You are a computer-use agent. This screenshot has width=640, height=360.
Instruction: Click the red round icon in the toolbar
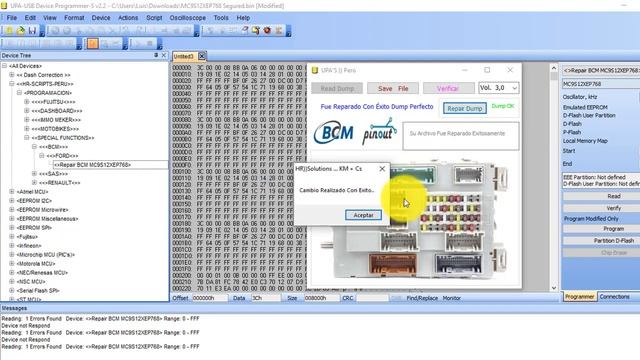click(x=267, y=31)
